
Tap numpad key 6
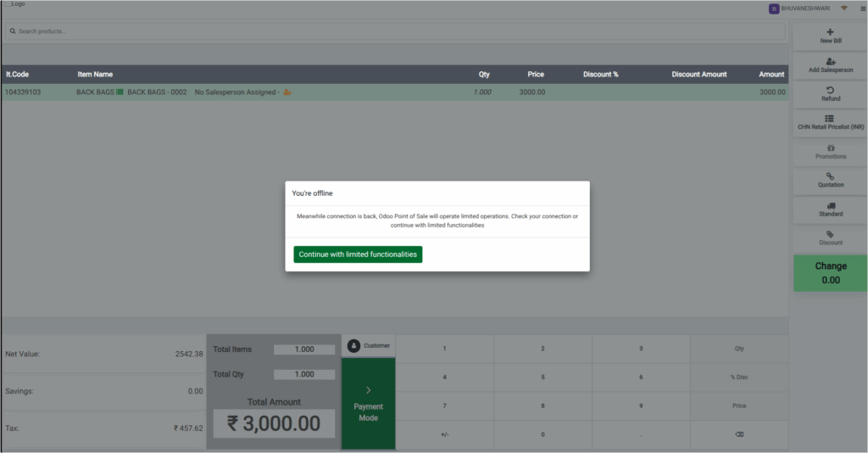[x=641, y=377]
